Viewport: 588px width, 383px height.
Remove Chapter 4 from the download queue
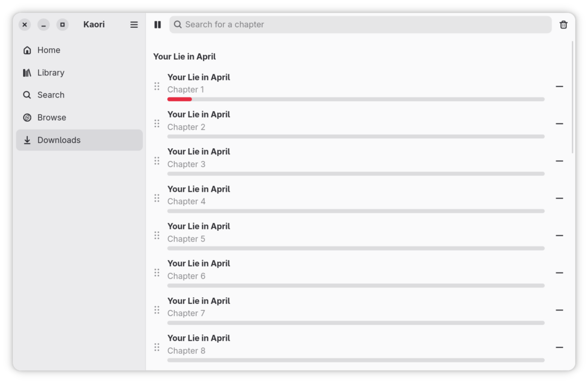coord(559,198)
